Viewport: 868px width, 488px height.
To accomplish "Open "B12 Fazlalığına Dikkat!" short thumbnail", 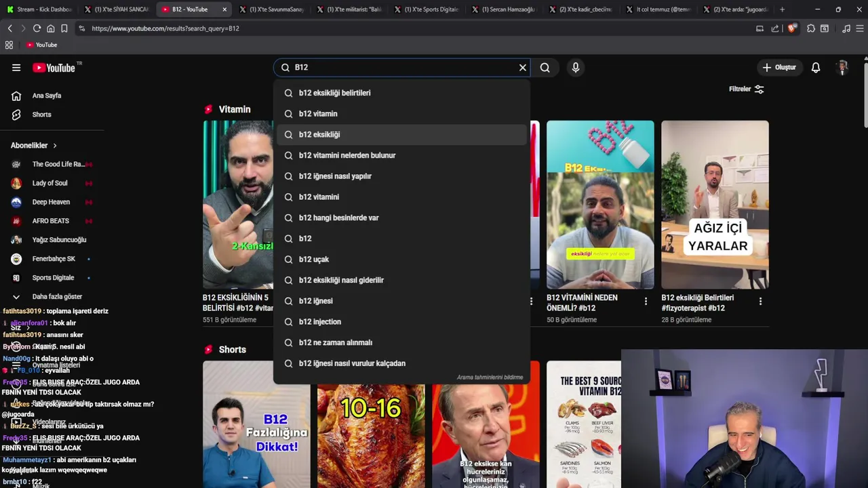I will 256,424.
